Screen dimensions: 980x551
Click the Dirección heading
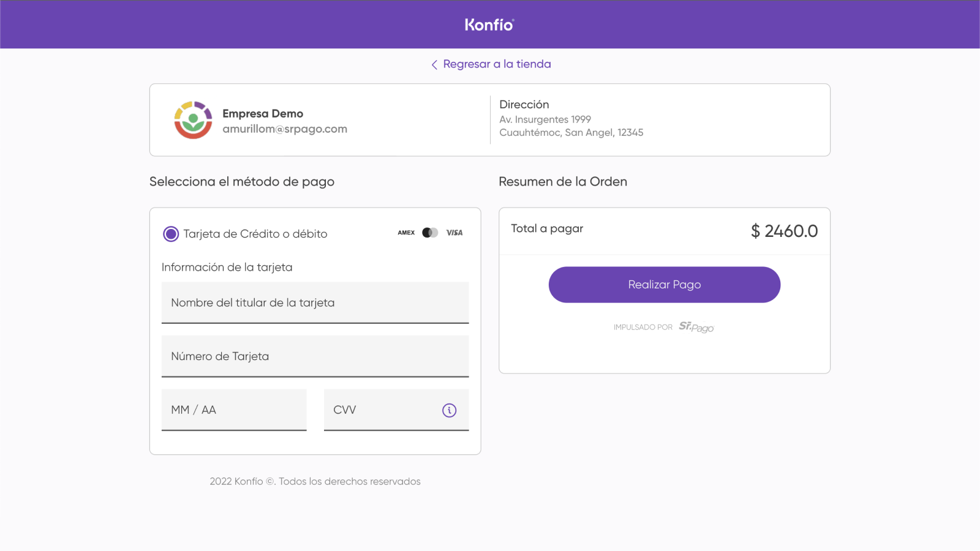click(524, 105)
